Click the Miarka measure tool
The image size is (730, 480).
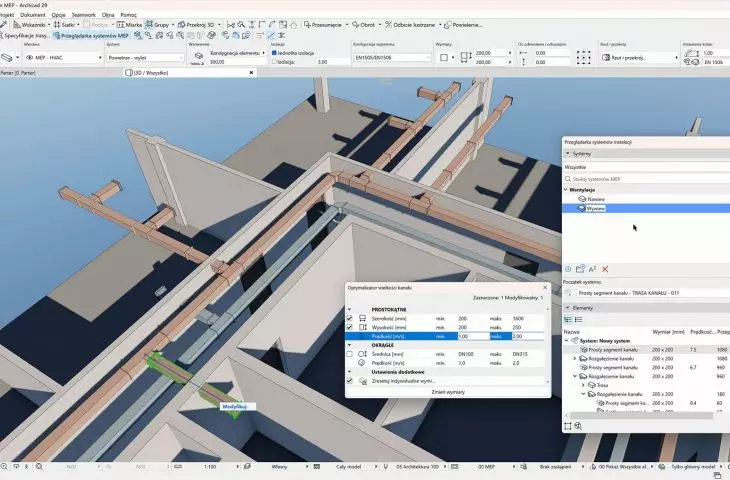coord(129,25)
